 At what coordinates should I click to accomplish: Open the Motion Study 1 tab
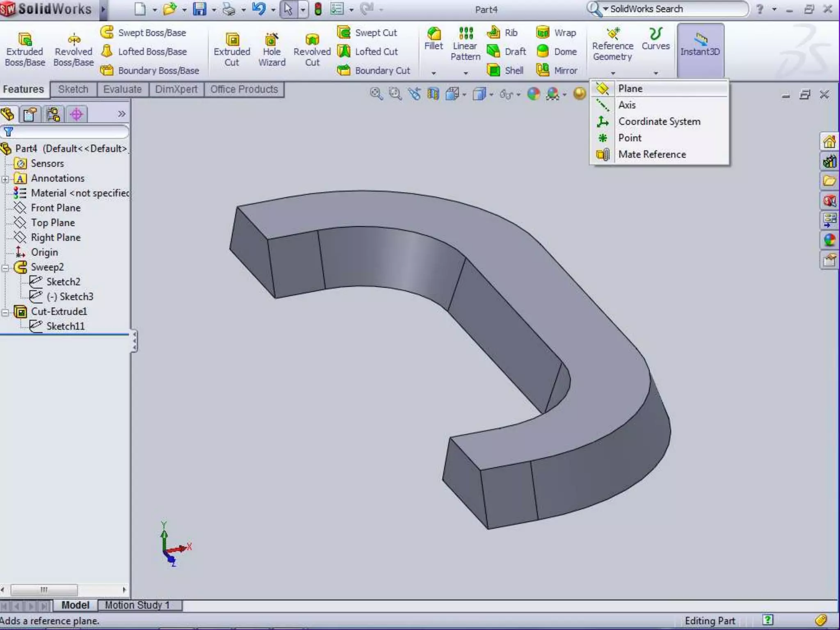[x=137, y=605]
